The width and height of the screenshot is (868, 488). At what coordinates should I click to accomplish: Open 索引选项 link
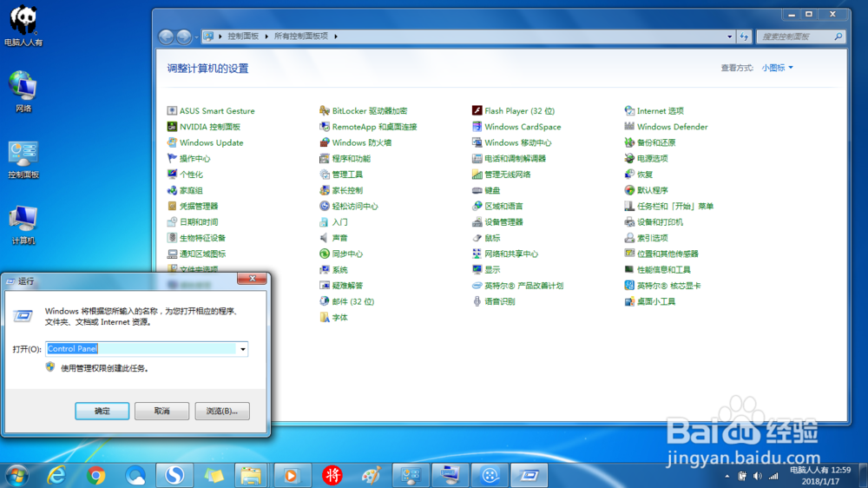click(x=652, y=238)
